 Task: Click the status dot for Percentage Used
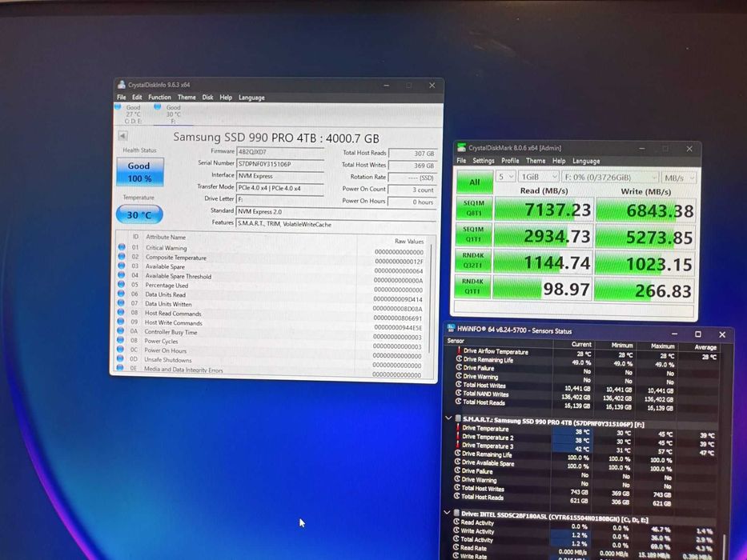(x=121, y=284)
